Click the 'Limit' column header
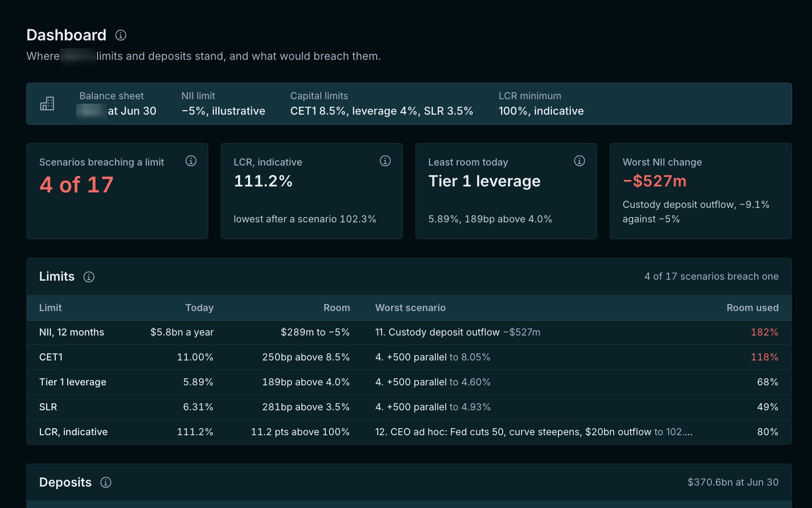 [50, 308]
